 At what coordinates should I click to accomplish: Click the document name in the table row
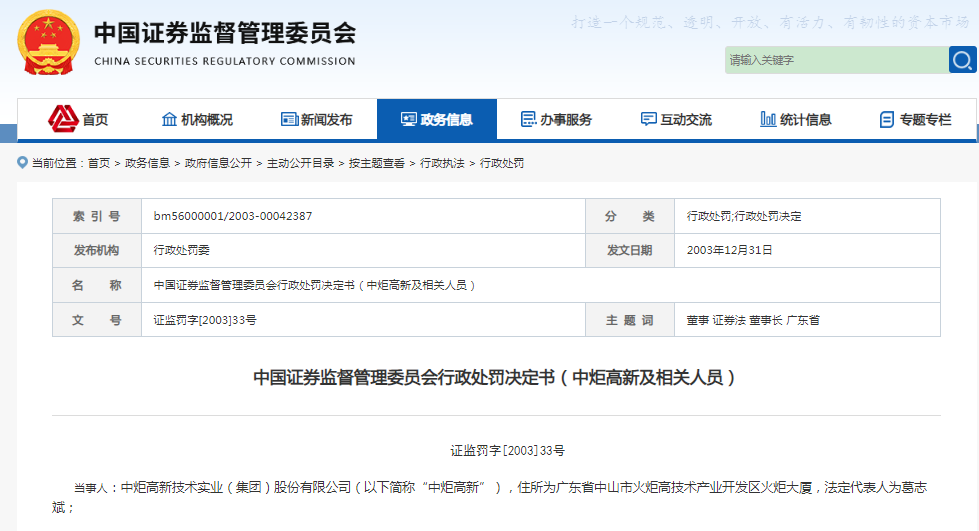pyautogui.click(x=315, y=285)
